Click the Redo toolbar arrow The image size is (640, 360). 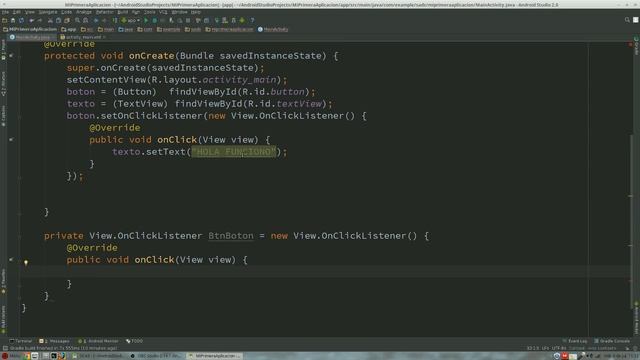(x=40, y=20)
